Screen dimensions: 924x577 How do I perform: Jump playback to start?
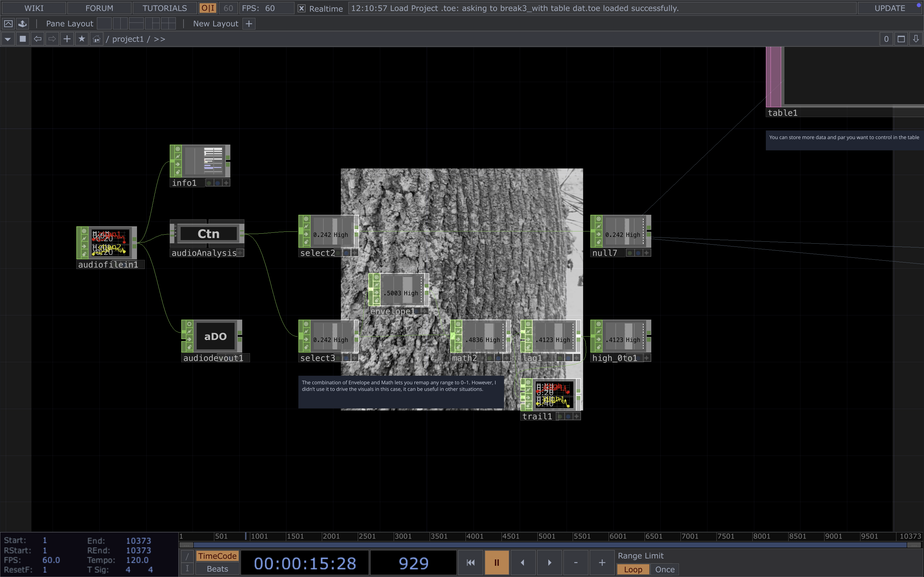tap(470, 563)
